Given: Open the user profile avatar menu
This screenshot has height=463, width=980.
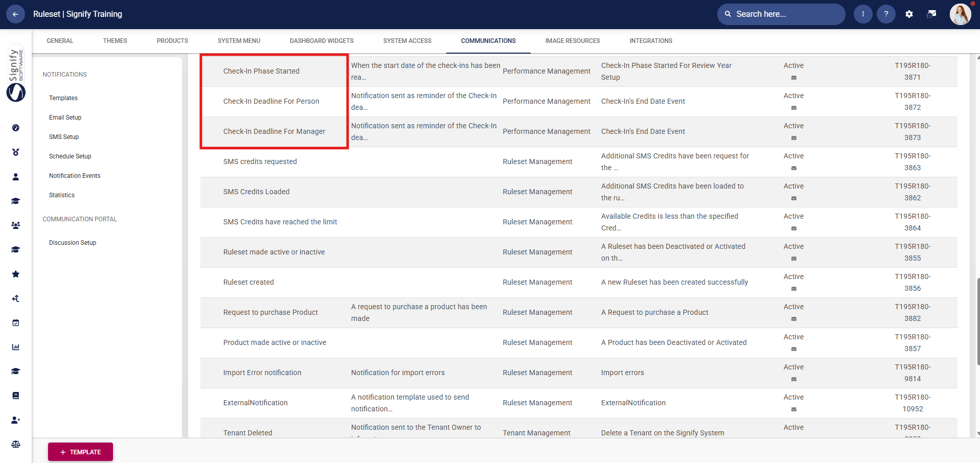Looking at the screenshot, I should (x=960, y=14).
